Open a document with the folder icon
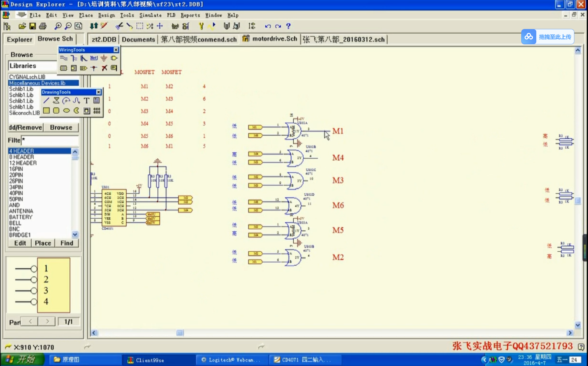Viewport: 588px width, 366px height. 22,26
